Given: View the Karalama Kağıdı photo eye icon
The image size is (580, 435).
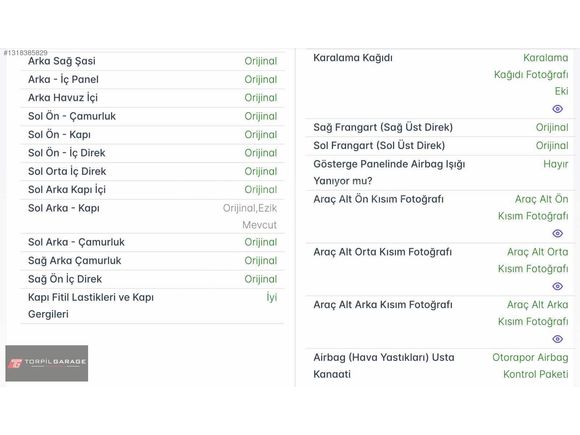Looking at the screenshot, I should point(557,109).
